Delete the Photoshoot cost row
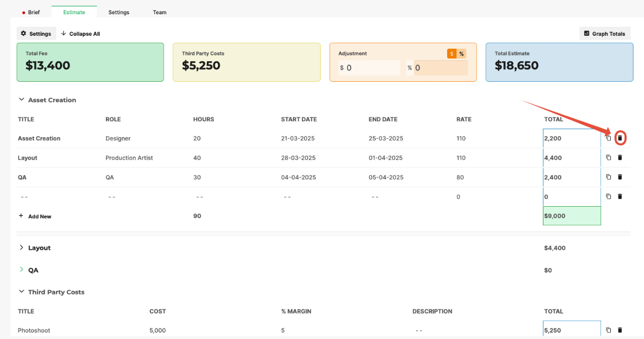644x339 pixels. (620, 330)
